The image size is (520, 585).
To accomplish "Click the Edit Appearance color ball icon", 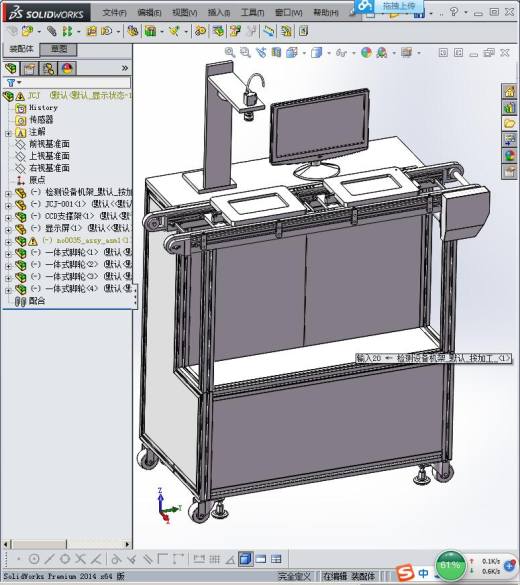I will 366,53.
